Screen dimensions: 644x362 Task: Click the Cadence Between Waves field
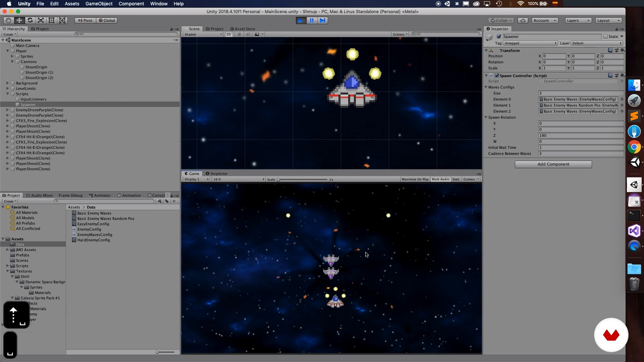click(x=581, y=154)
